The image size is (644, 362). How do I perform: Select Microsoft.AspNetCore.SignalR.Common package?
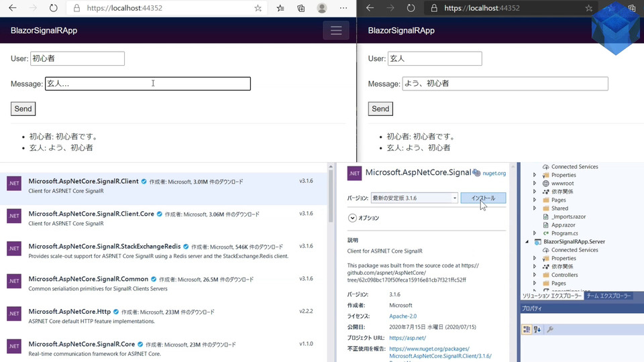pyautogui.click(x=164, y=283)
